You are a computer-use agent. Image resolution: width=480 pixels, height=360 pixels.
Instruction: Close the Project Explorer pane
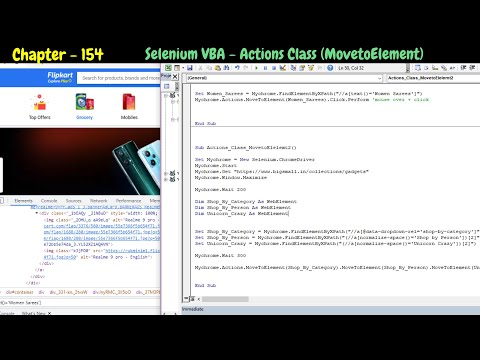tap(175, 77)
